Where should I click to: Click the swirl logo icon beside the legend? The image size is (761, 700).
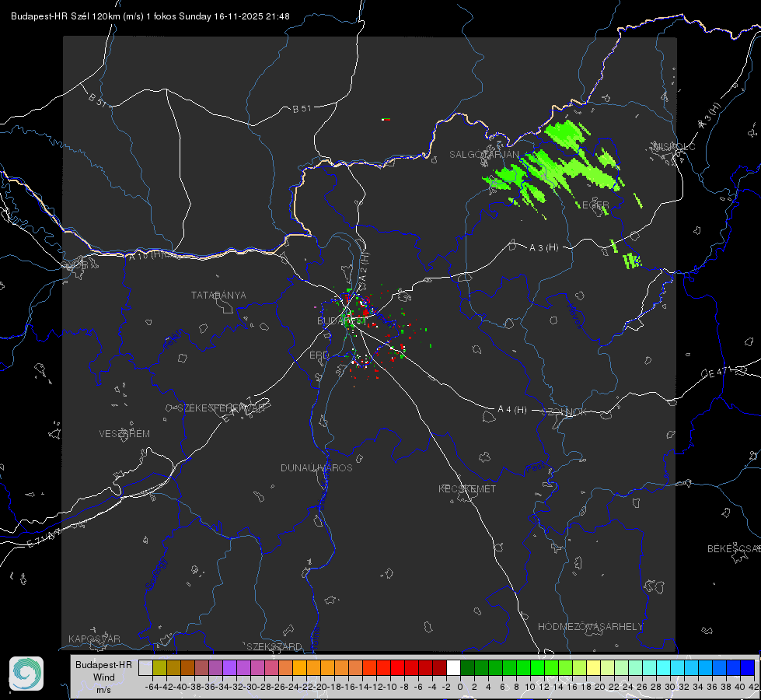(x=26, y=674)
